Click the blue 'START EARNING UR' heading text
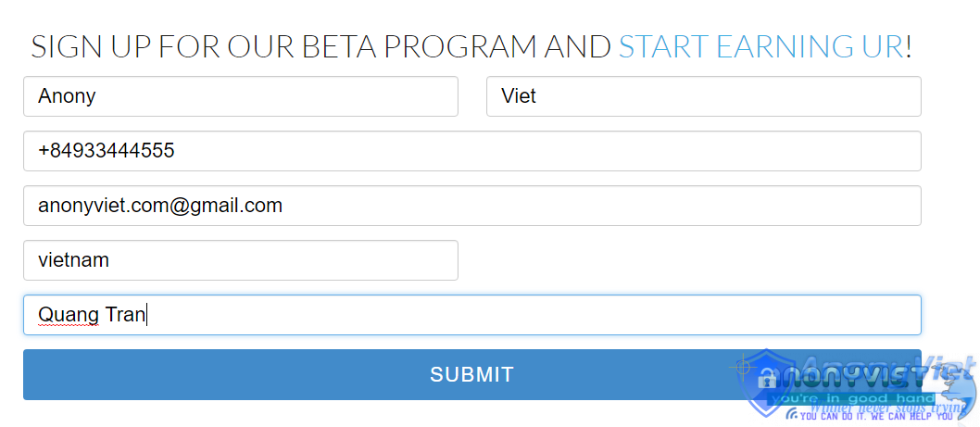This screenshot has width=980, height=427. [x=760, y=47]
